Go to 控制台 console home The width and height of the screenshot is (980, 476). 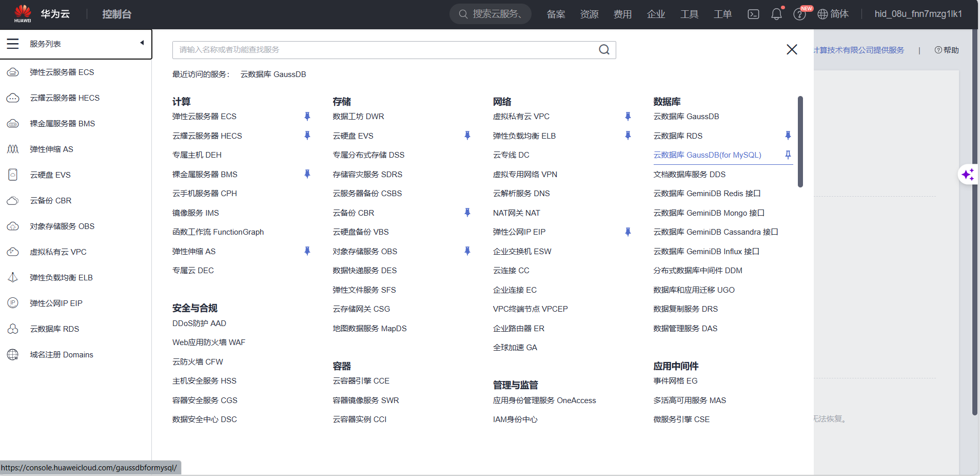116,14
